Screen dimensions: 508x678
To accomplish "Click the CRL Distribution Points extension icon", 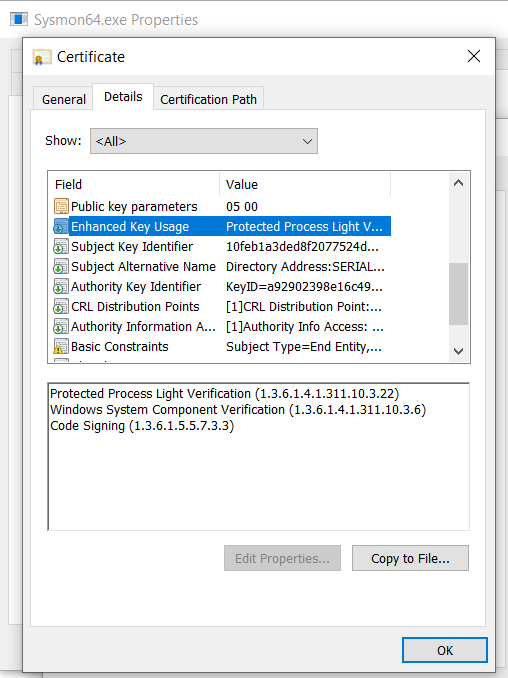I will point(61,307).
